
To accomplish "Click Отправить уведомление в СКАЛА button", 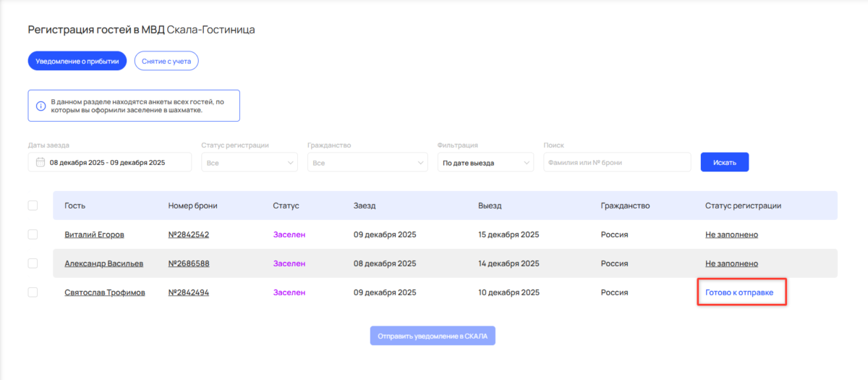I will tap(433, 336).
